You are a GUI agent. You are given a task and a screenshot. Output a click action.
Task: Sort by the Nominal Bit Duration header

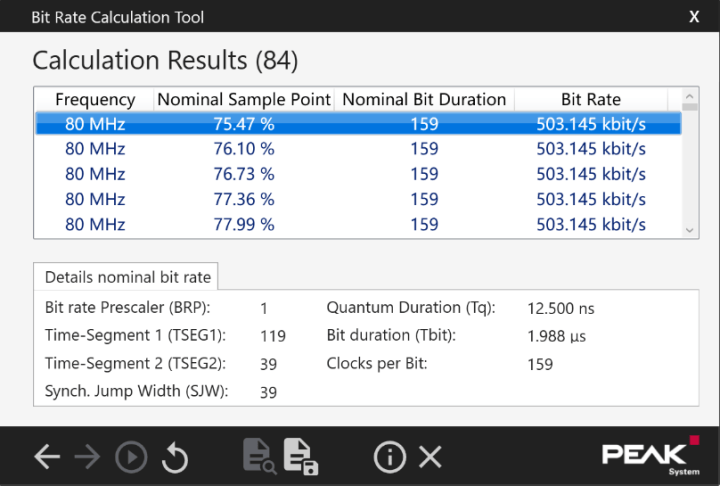(x=424, y=99)
